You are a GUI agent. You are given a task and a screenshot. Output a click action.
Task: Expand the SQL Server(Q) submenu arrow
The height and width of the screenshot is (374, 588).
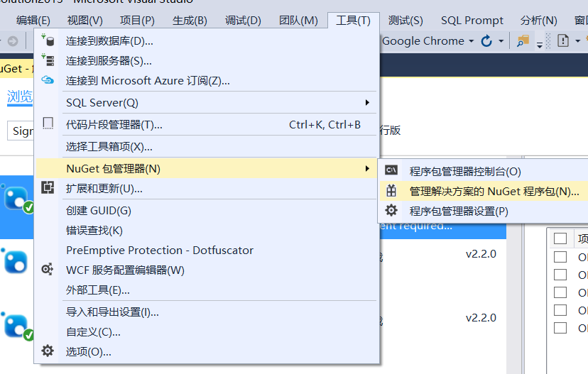[368, 102]
